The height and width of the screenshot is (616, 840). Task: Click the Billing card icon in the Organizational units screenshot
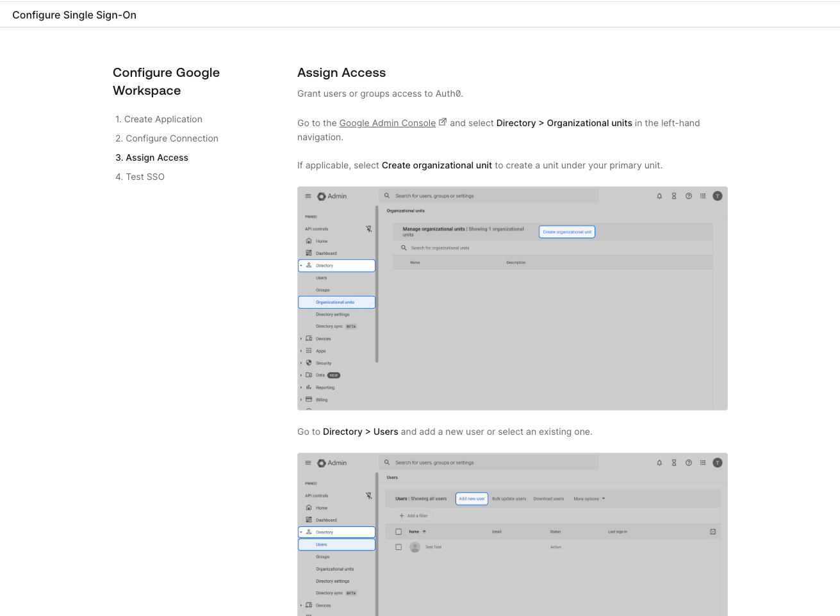pos(309,400)
